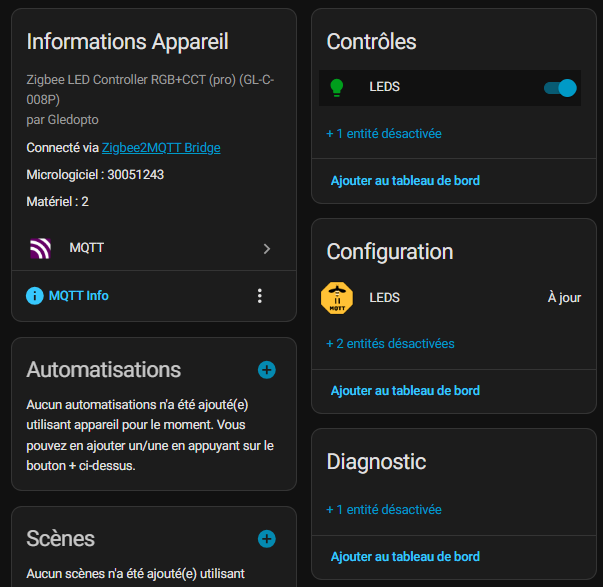The height and width of the screenshot is (587, 603).
Task: Open the three-dot device options menu
Action: pos(260,295)
